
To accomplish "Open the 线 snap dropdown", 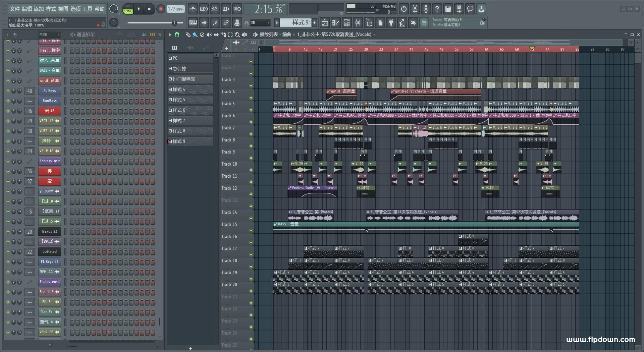I will click(x=260, y=23).
